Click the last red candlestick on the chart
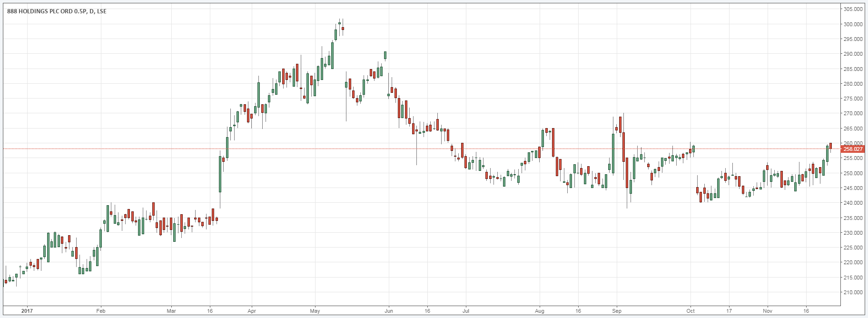 830,146
